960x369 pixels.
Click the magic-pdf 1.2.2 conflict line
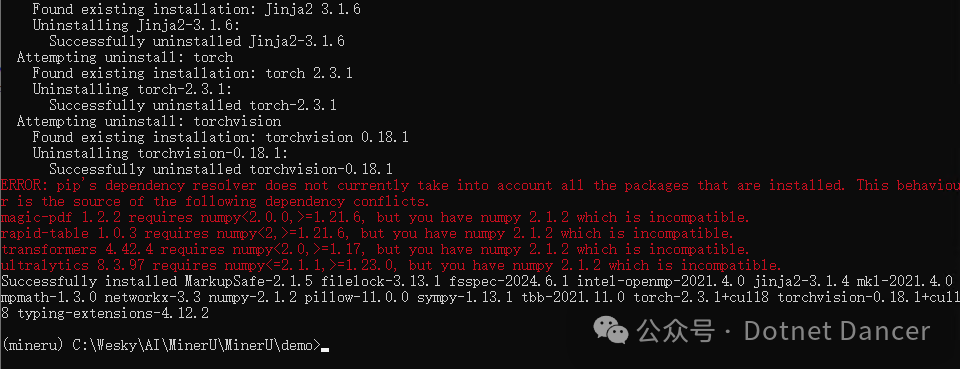click(375, 217)
